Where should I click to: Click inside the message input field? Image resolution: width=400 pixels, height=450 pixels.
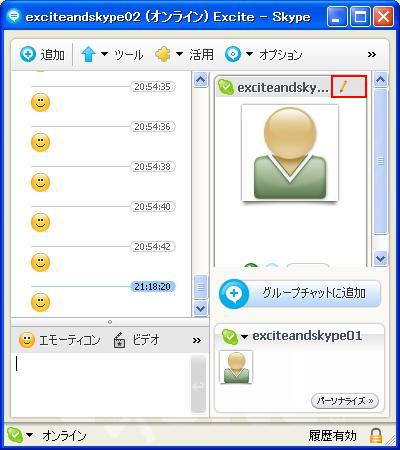pyautogui.click(x=102, y=384)
